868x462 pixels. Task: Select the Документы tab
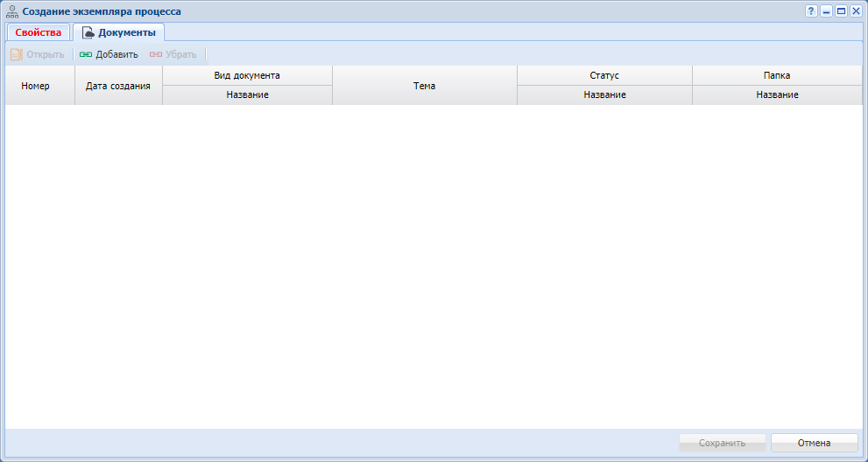point(118,32)
